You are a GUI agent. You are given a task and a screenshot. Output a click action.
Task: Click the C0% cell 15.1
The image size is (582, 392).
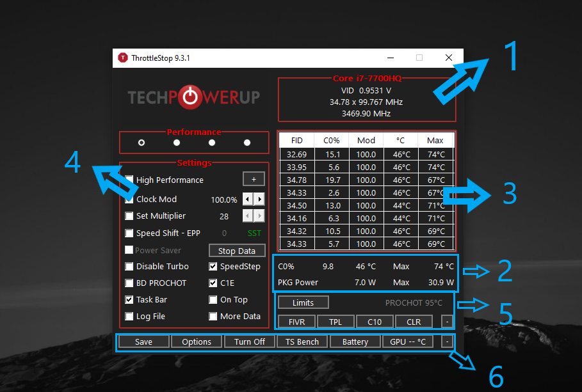click(332, 155)
